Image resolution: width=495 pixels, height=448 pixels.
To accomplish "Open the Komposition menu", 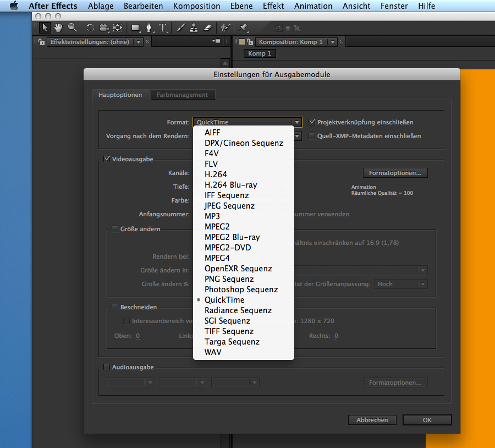I will coord(196,6).
